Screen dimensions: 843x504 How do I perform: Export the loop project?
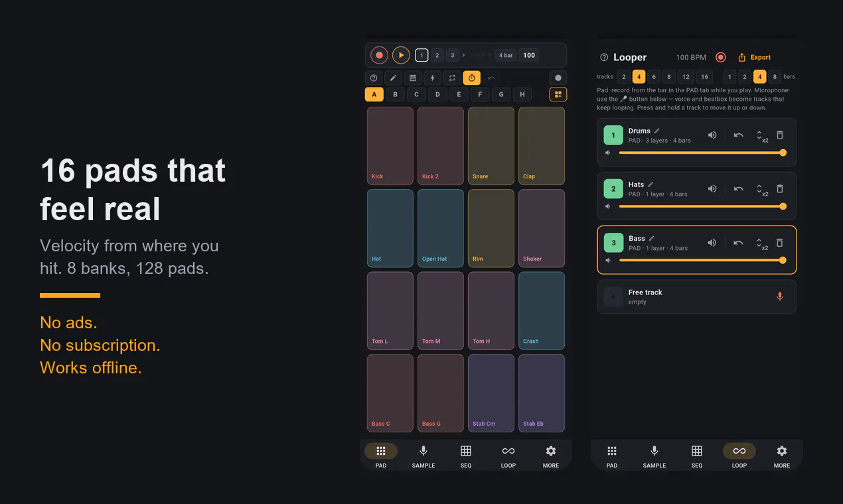(x=754, y=58)
